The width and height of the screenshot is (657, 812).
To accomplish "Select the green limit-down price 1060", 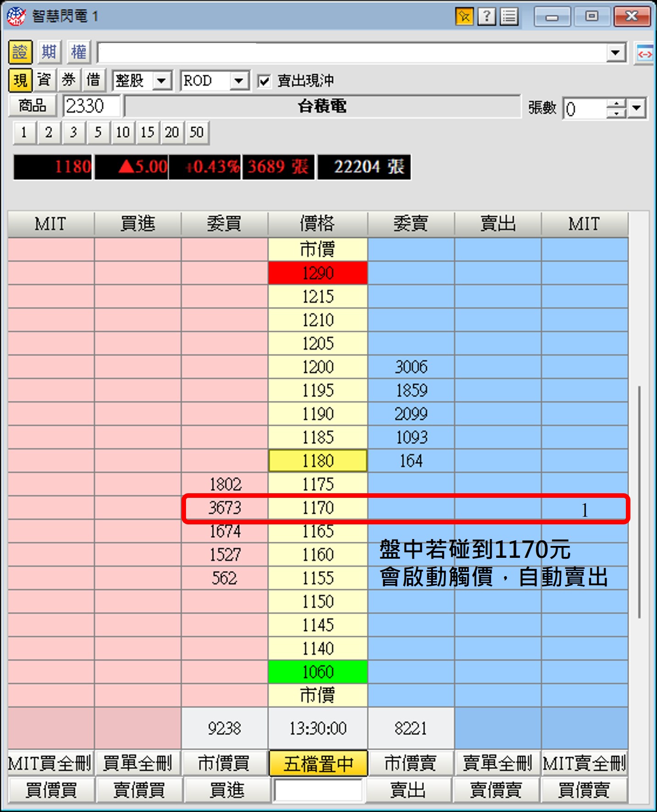I will click(x=318, y=672).
